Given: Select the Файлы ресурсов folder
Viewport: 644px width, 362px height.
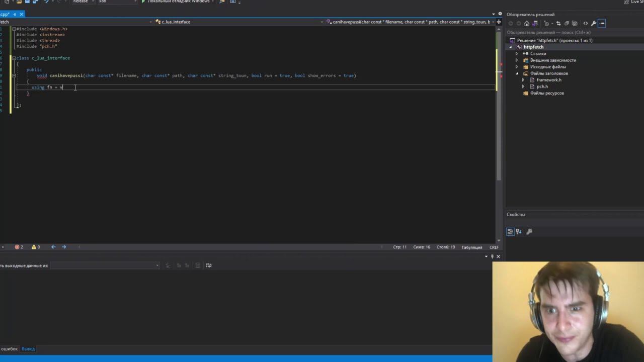Looking at the screenshot, I should coord(547,93).
